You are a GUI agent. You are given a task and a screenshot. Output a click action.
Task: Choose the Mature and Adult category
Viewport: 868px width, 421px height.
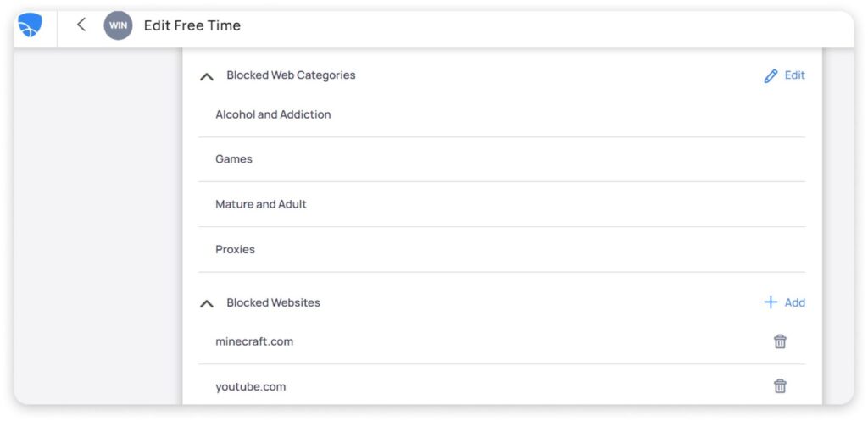tap(261, 204)
